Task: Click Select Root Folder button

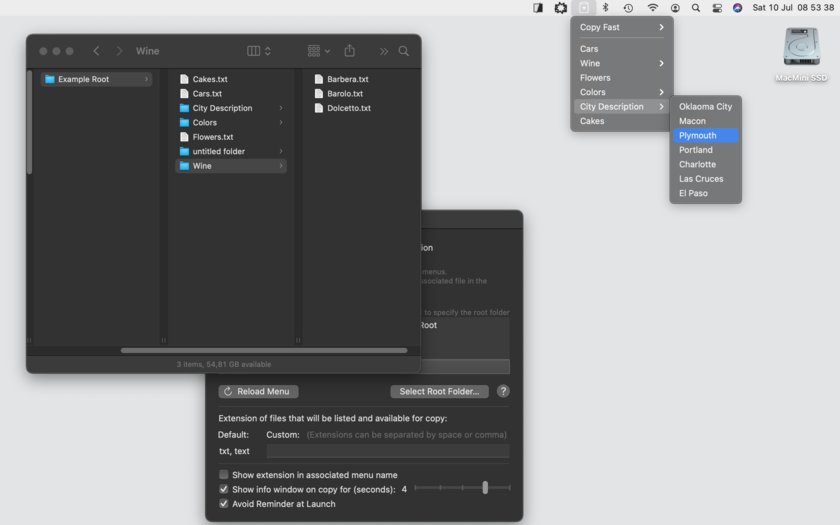Action: point(439,392)
